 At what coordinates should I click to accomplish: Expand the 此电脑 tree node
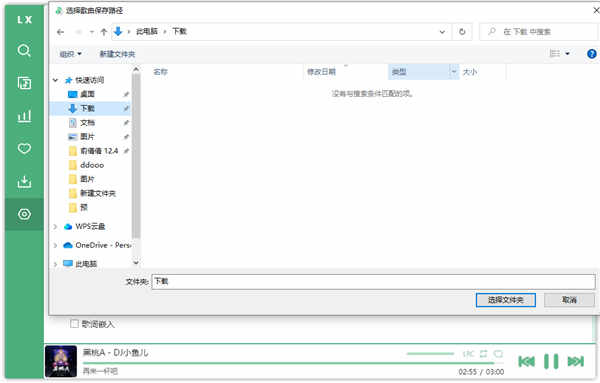tap(55, 264)
